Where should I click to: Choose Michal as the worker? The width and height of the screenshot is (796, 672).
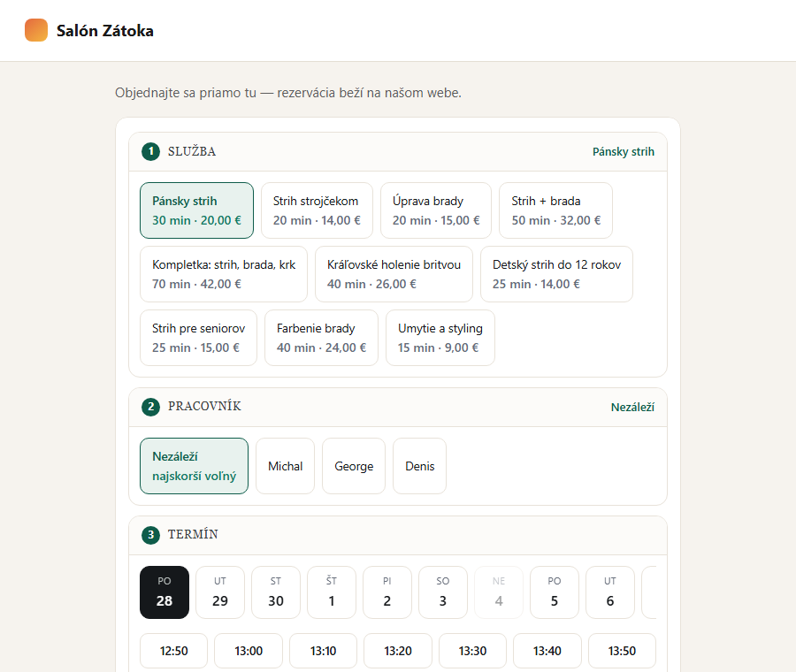286,466
